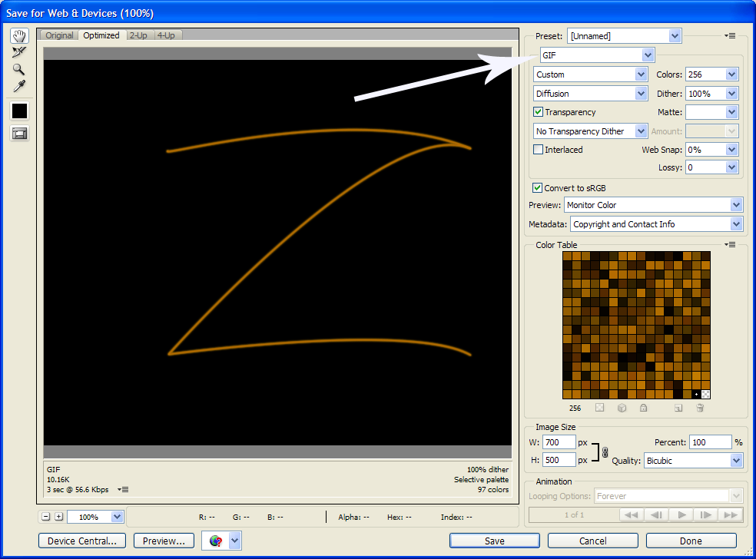Screen dimensions: 756x559
Task: Select the Hand tool
Action: pyautogui.click(x=19, y=36)
